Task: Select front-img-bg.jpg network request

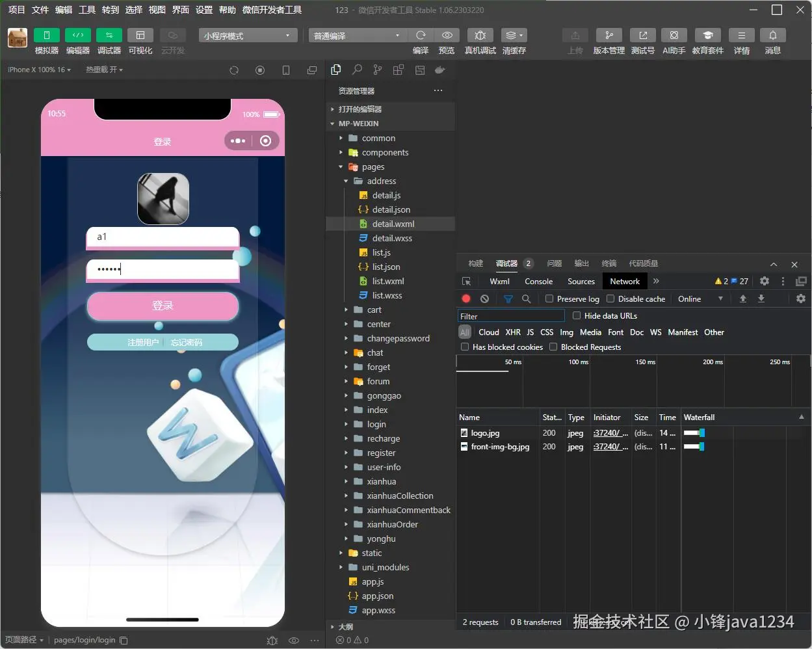Action: (500, 447)
